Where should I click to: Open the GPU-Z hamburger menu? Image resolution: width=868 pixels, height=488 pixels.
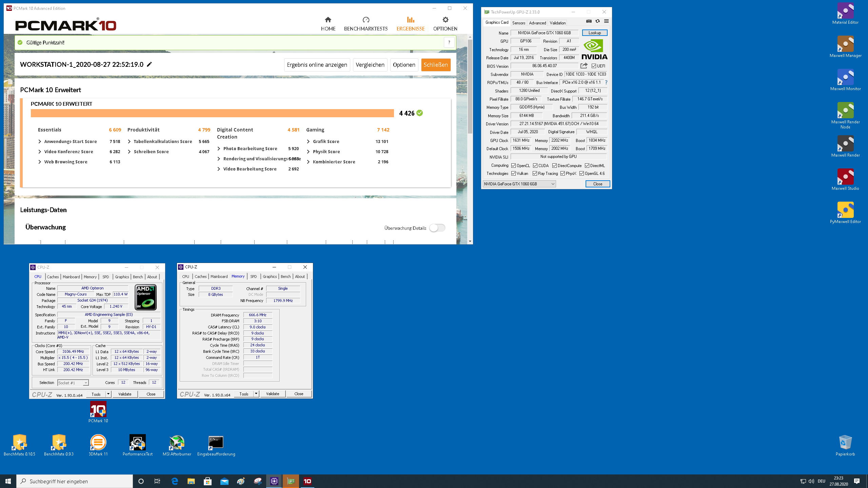pos(606,21)
